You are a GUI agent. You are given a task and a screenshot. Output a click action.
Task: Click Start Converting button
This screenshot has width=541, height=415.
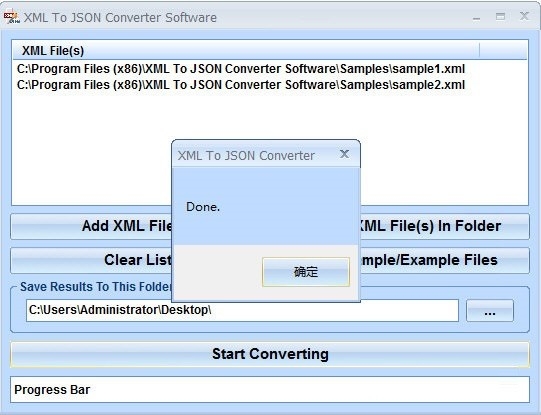(x=270, y=354)
